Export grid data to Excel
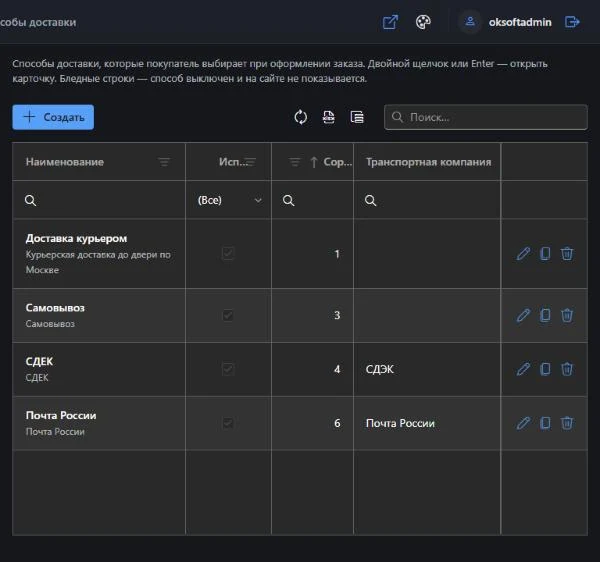This screenshot has height=562, width=600. tap(329, 117)
